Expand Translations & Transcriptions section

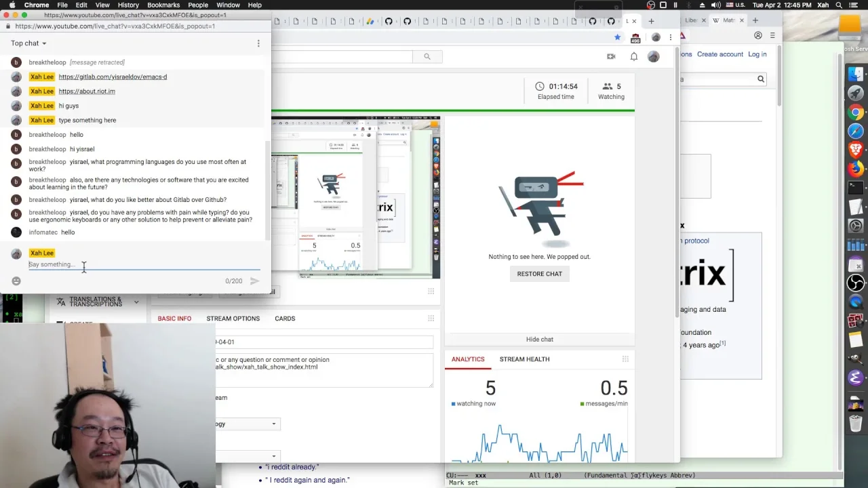(x=98, y=302)
